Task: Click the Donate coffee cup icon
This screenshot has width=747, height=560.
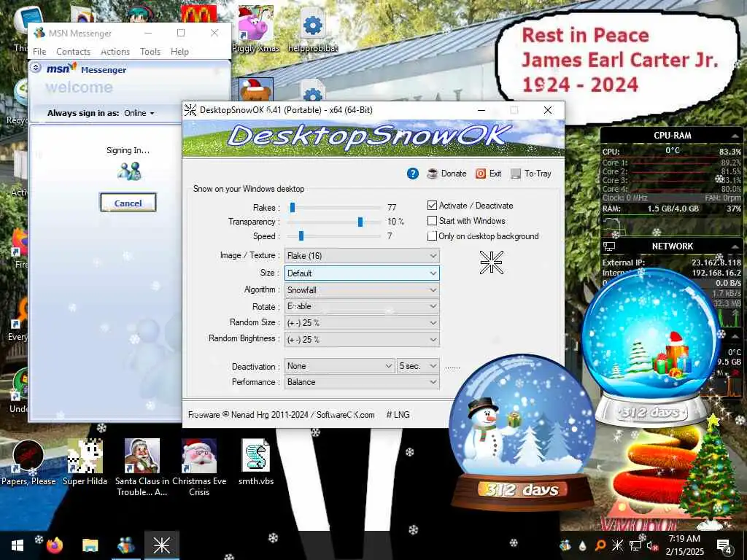Action: [x=432, y=174]
